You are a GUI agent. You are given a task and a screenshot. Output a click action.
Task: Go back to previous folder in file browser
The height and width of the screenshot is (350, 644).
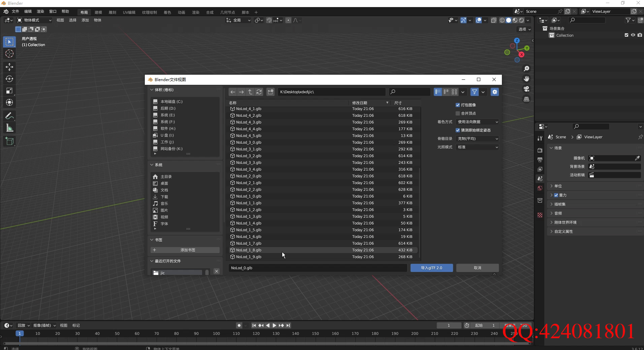[233, 92]
